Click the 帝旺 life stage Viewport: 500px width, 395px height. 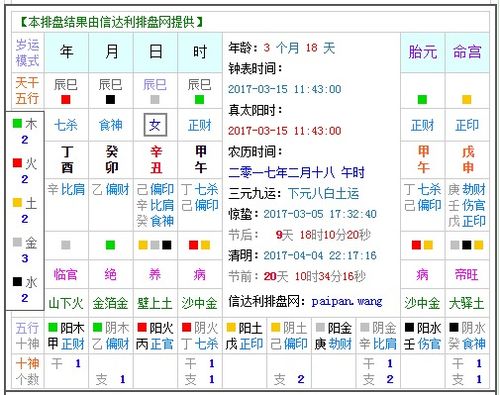[467, 275]
